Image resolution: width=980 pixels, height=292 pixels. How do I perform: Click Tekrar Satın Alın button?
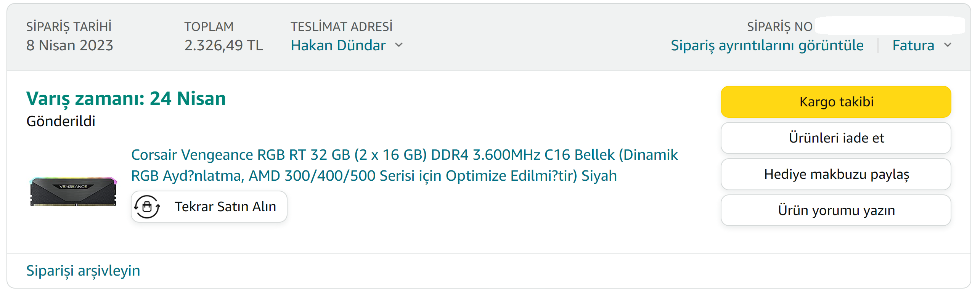[209, 207]
